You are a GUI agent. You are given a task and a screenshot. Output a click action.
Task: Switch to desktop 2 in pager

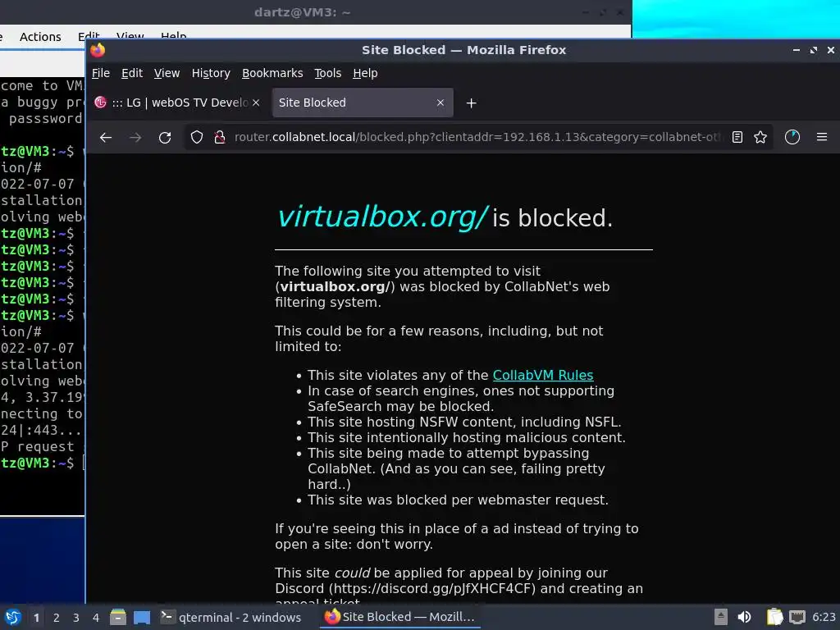pyautogui.click(x=57, y=618)
